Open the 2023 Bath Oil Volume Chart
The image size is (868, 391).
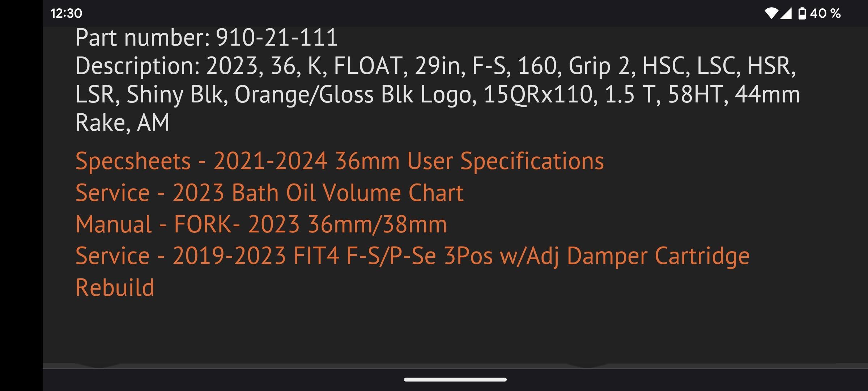(x=269, y=193)
